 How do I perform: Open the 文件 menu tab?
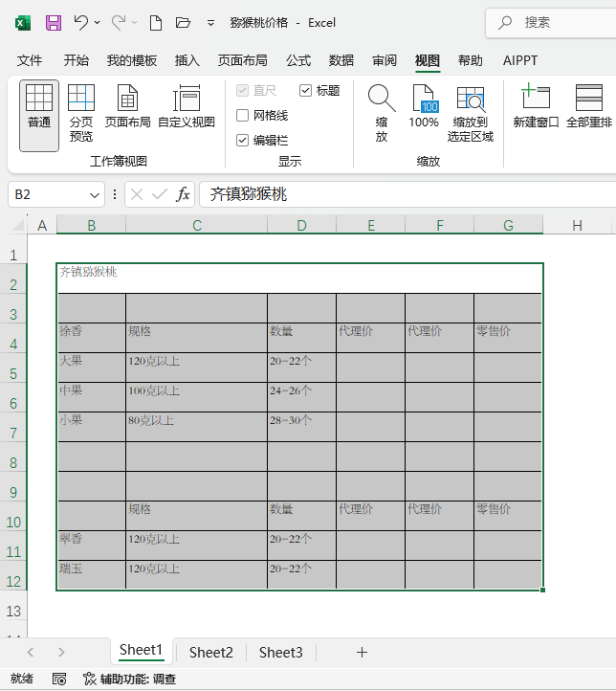click(x=30, y=60)
